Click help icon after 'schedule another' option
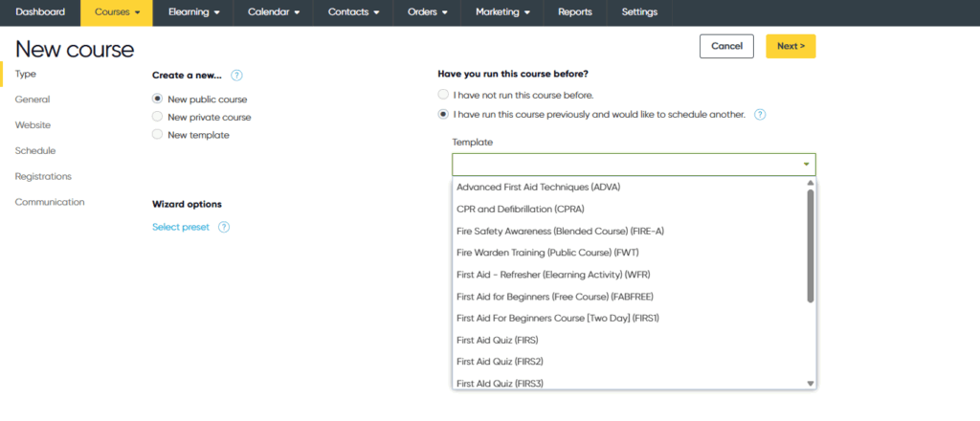 pyautogui.click(x=760, y=114)
